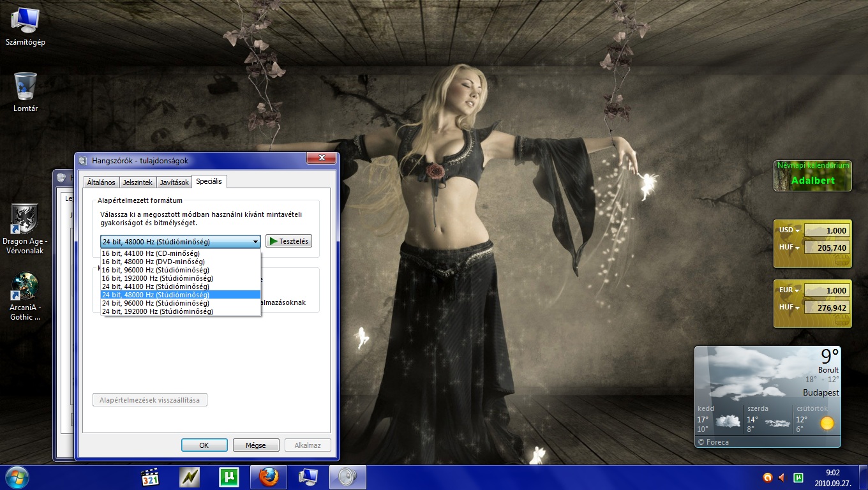Click the sun icon for csütörtök forecast
This screenshot has height=490, width=868.
point(827,423)
